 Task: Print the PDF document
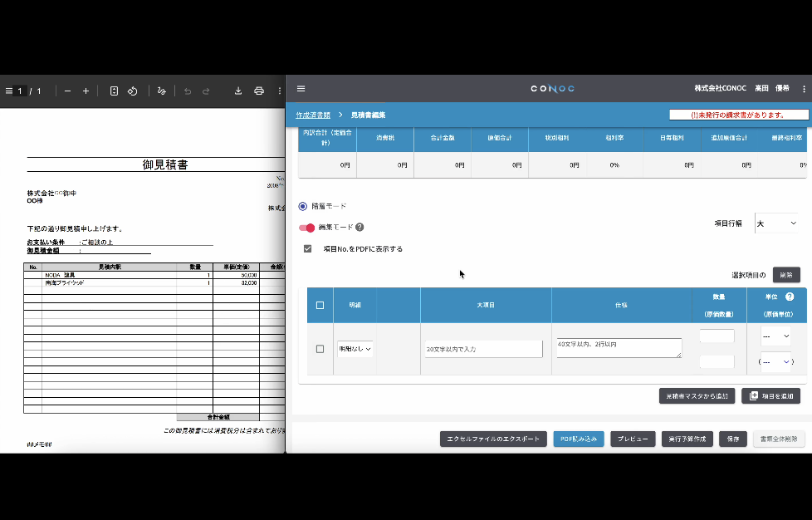click(259, 91)
